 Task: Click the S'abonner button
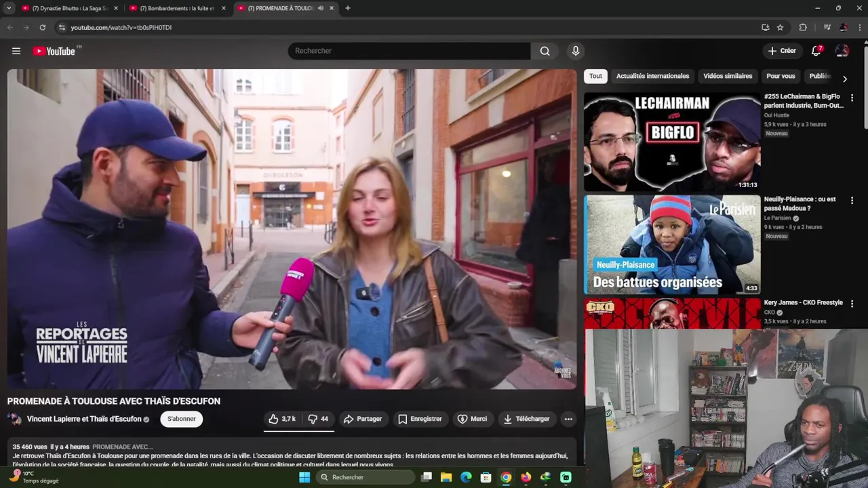pyautogui.click(x=182, y=419)
